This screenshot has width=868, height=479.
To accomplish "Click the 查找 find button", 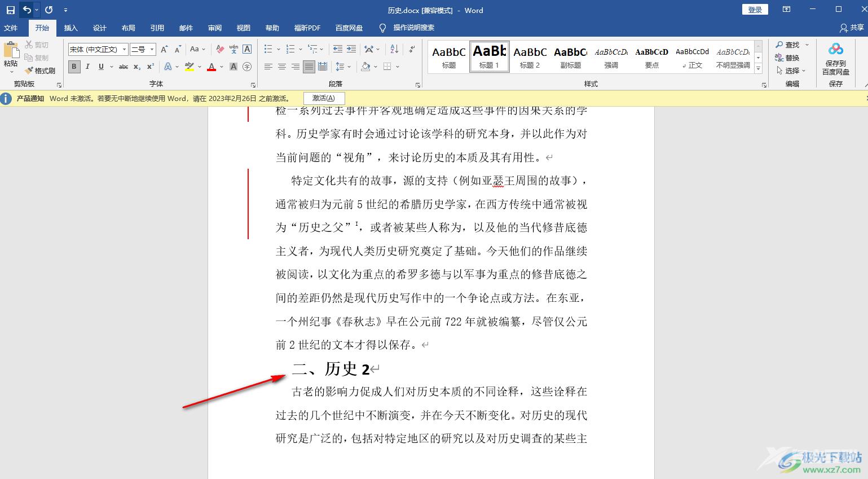I will click(787, 45).
